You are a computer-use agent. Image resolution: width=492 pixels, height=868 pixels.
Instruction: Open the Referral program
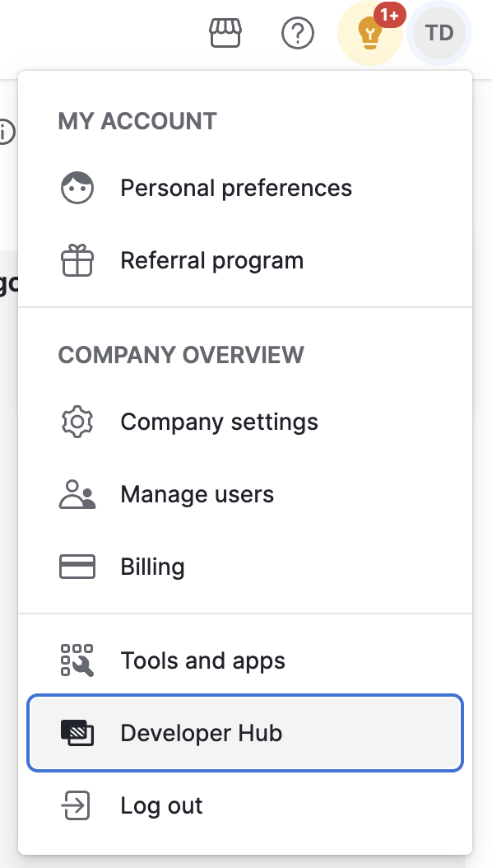[x=211, y=260]
